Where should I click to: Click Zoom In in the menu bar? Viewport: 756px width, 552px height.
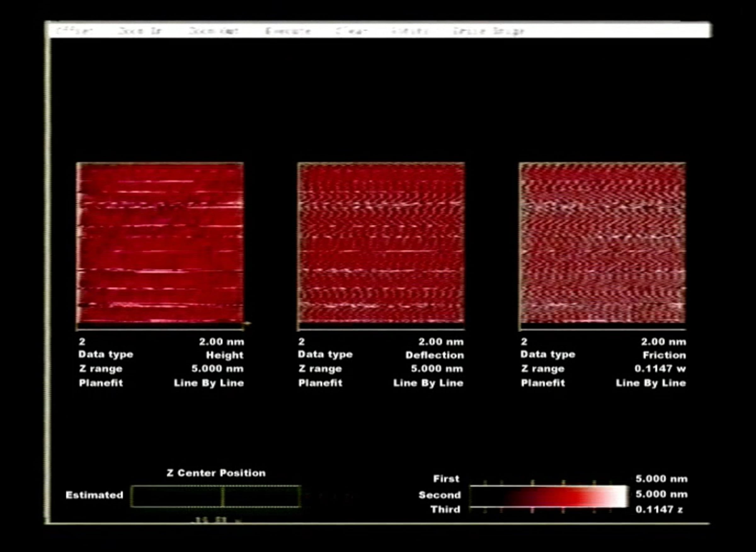point(140,31)
